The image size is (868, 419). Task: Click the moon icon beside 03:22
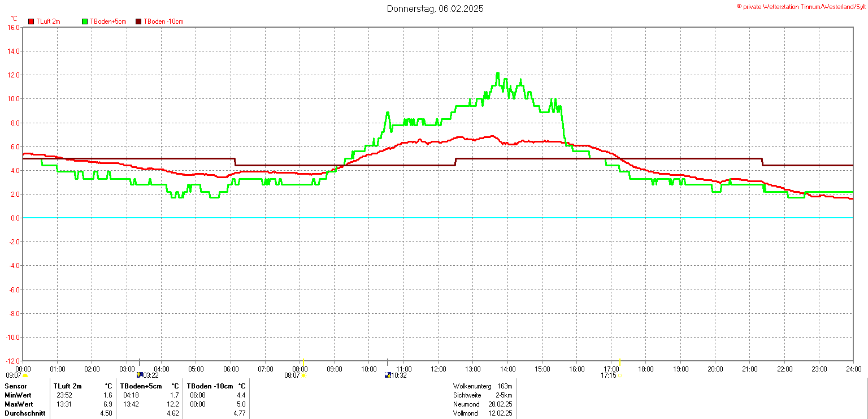(x=140, y=375)
